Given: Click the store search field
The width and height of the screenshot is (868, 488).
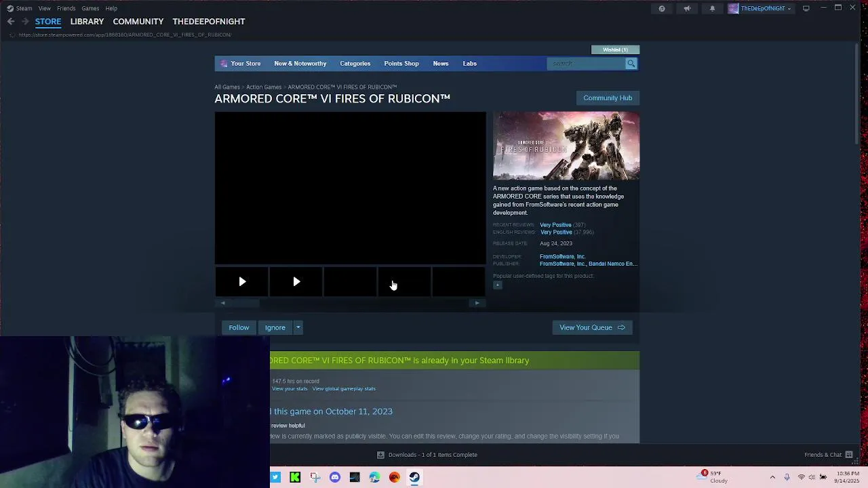Looking at the screenshot, I should [x=587, y=64].
